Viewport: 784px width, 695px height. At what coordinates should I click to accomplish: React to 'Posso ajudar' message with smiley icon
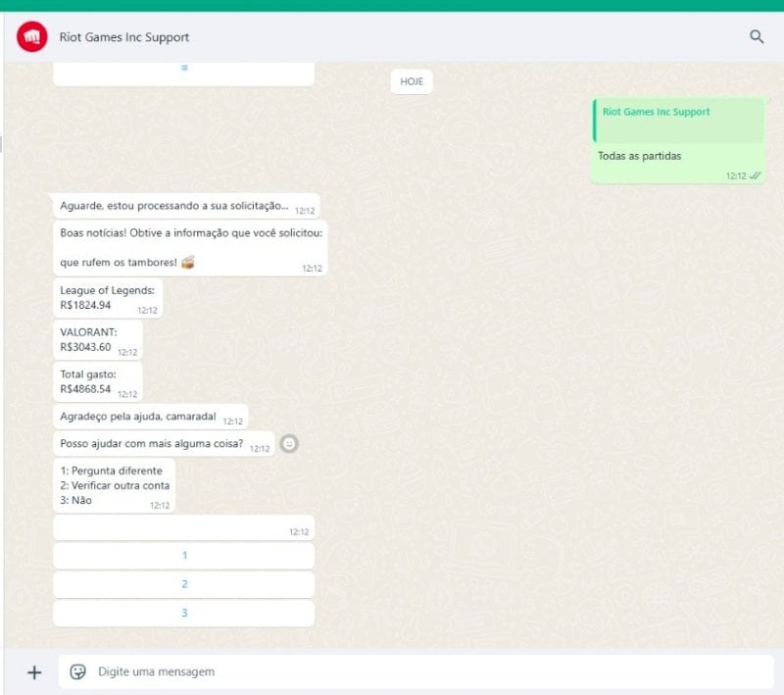[x=289, y=443]
